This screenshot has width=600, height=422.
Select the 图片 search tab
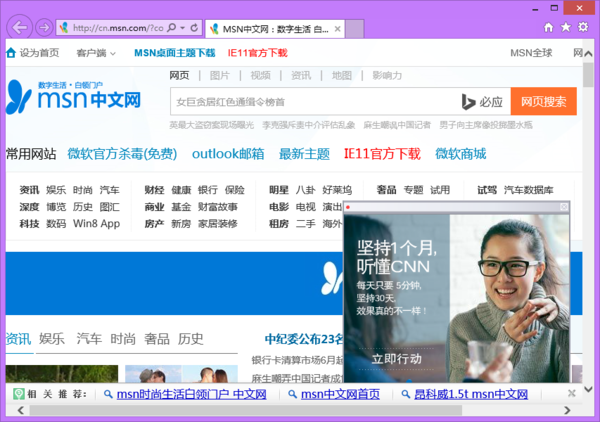[x=220, y=75]
